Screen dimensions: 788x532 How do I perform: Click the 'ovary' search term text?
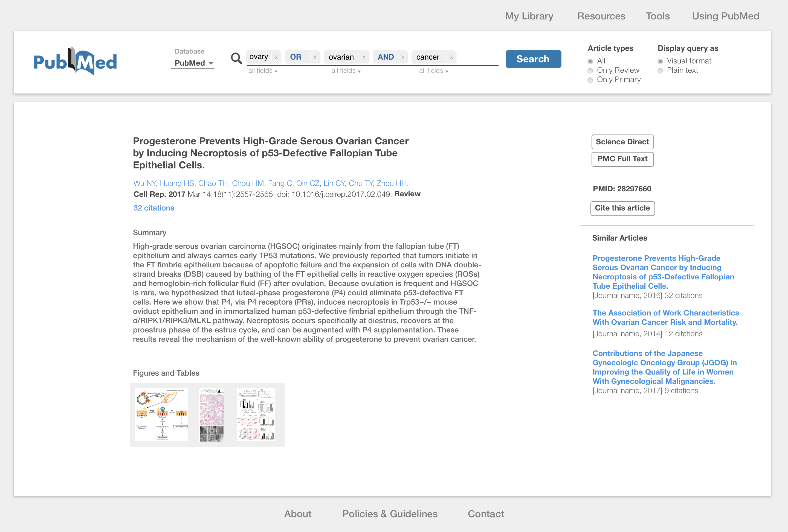coord(259,57)
